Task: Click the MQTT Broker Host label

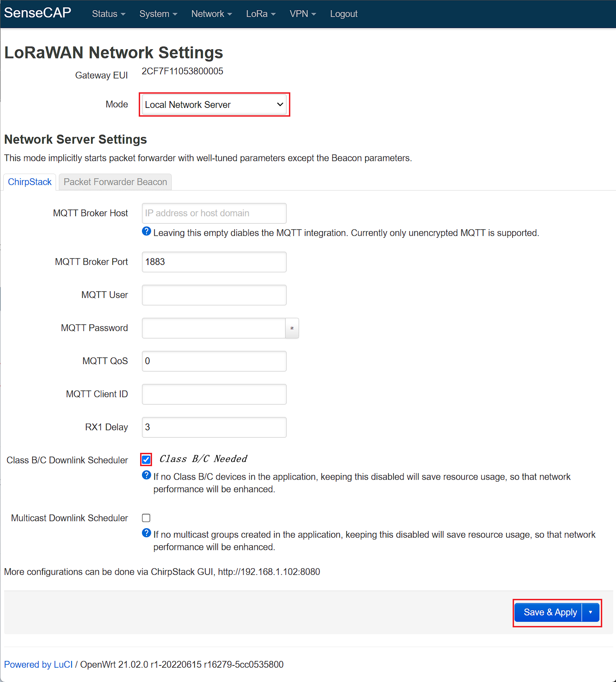Action: [x=90, y=213]
